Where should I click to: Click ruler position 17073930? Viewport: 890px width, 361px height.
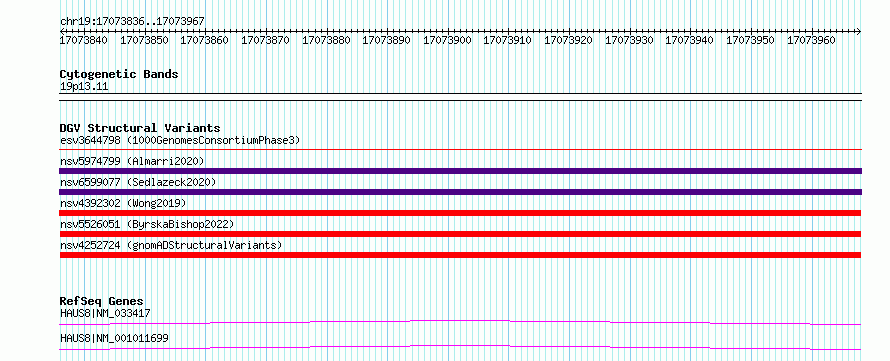tap(629, 40)
